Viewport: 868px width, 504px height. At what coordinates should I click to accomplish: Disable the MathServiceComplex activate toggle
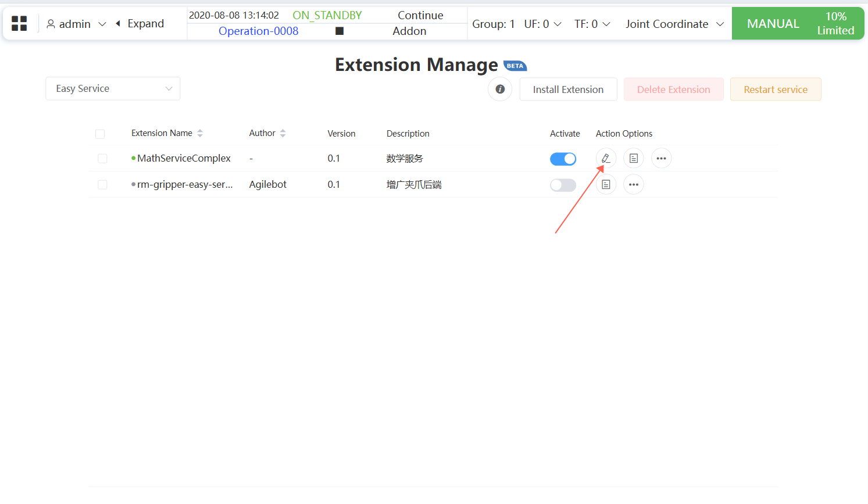(563, 159)
